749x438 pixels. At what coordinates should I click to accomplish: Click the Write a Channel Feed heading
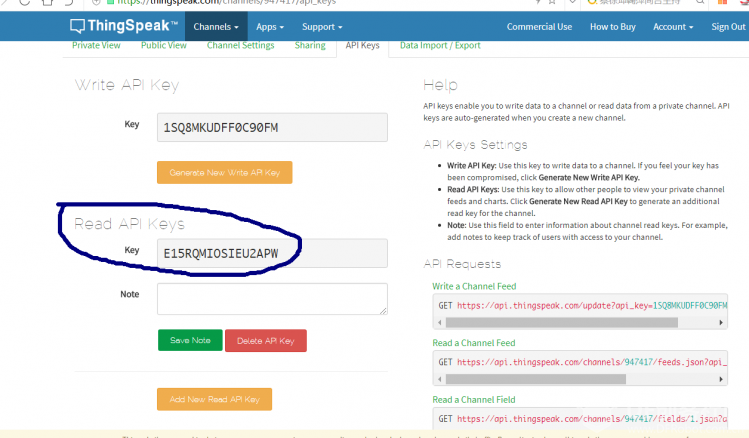click(474, 286)
